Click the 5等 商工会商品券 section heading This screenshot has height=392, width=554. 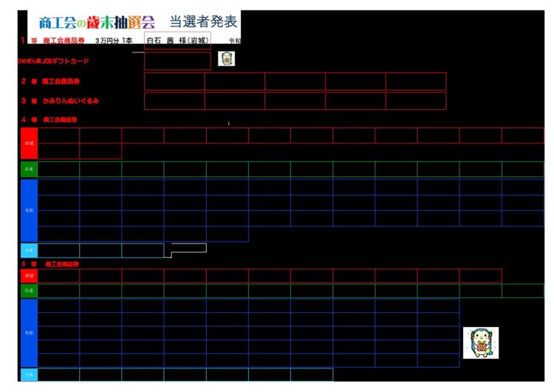click(50, 264)
